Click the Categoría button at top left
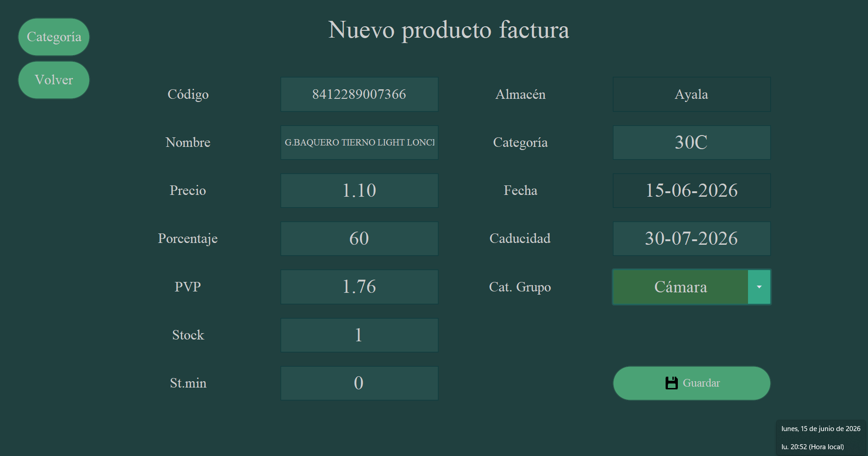868x456 pixels. click(54, 37)
